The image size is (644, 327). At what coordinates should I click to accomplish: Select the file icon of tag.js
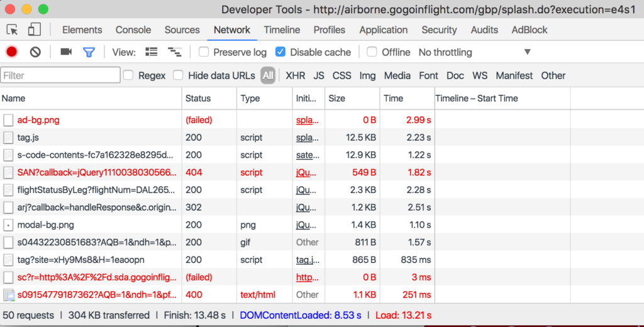pos(8,138)
